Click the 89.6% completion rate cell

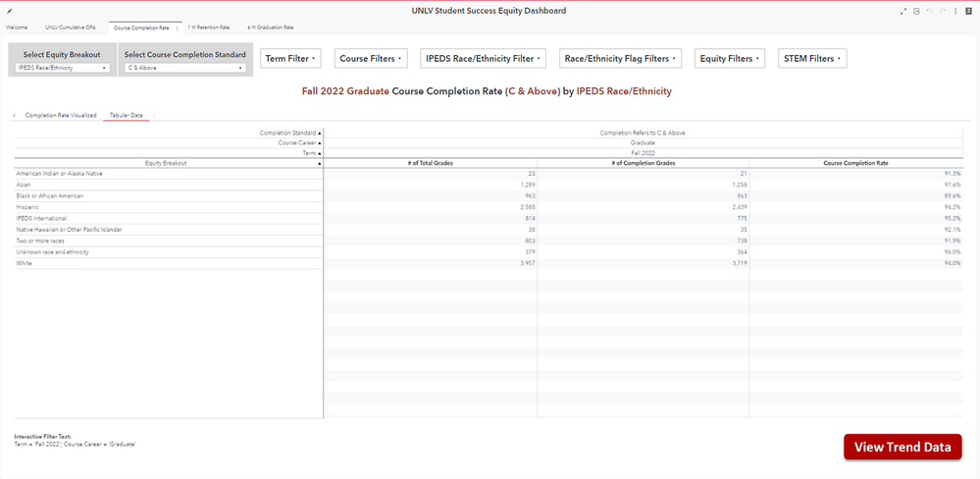click(855, 195)
